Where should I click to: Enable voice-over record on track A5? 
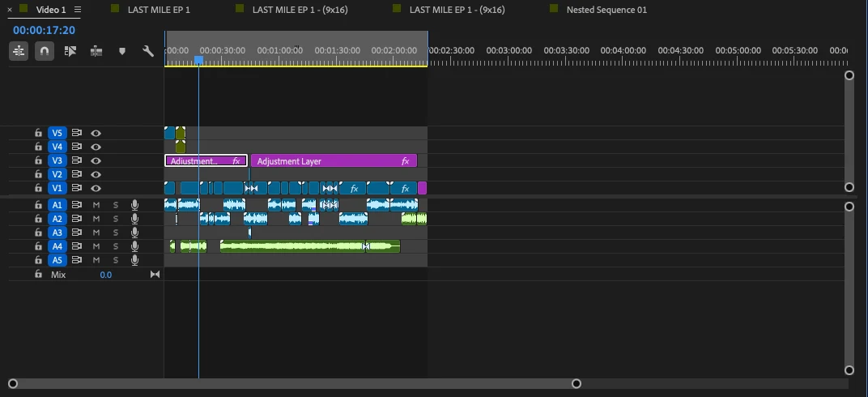(134, 260)
